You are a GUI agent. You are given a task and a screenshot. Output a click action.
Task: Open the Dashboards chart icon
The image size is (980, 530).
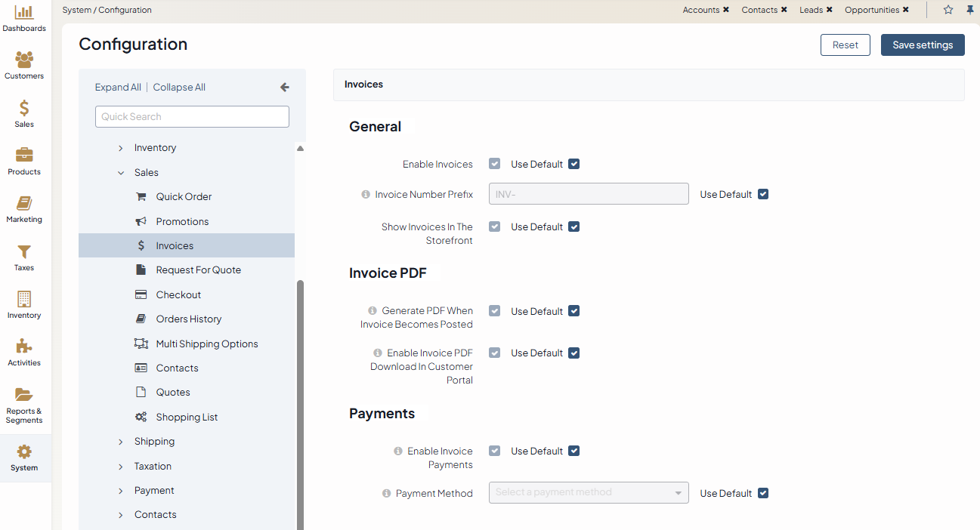tap(24, 12)
